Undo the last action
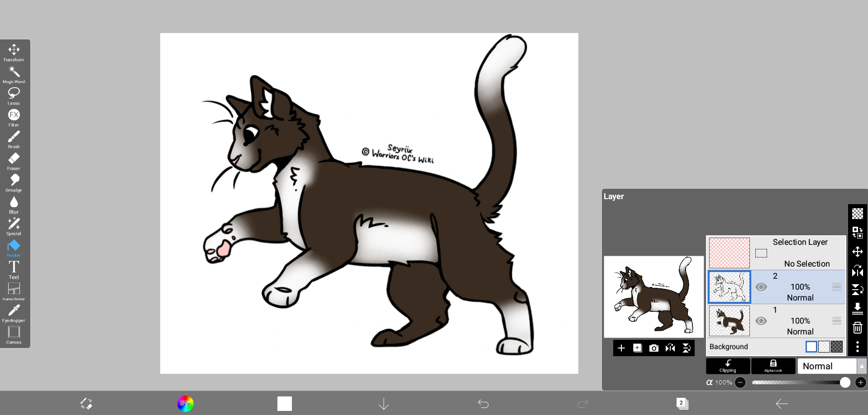The width and height of the screenshot is (868, 415). pyautogui.click(x=483, y=404)
